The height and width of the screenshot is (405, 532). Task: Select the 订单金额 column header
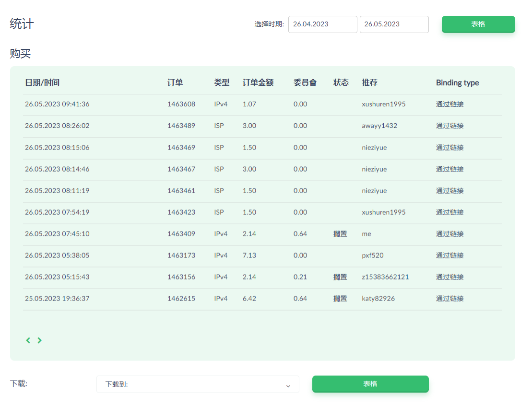(x=258, y=83)
